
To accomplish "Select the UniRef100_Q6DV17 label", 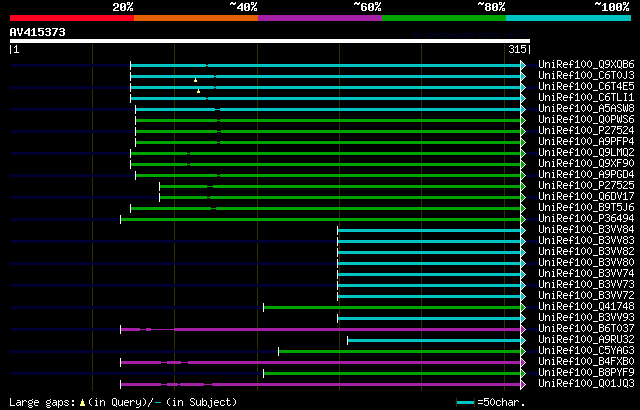I will pos(586,197).
